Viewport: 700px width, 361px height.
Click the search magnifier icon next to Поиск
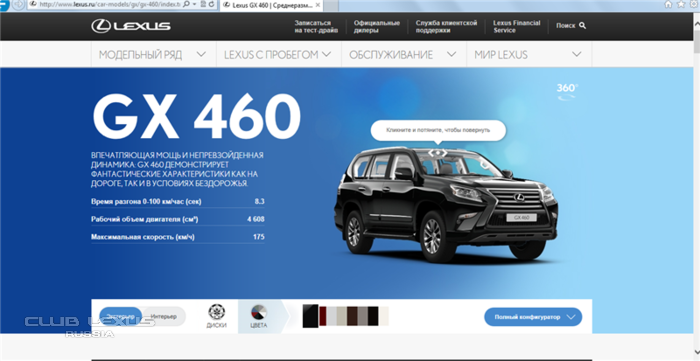[x=582, y=26]
